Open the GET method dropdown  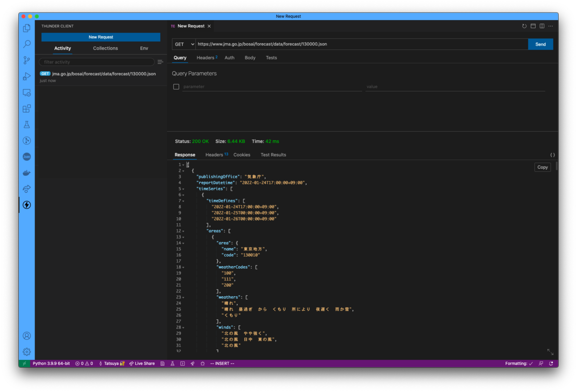click(x=184, y=44)
